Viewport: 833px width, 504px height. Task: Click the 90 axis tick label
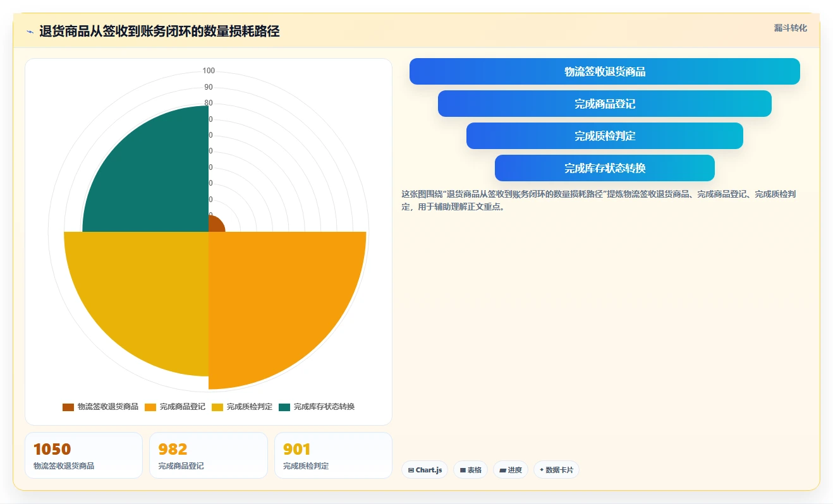(x=209, y=87)
